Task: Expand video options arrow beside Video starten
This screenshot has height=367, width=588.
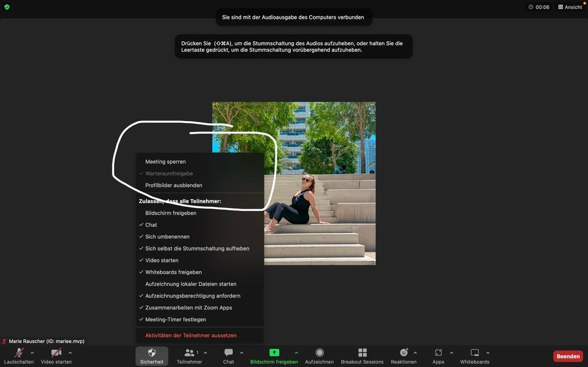Action: [70, 353]
